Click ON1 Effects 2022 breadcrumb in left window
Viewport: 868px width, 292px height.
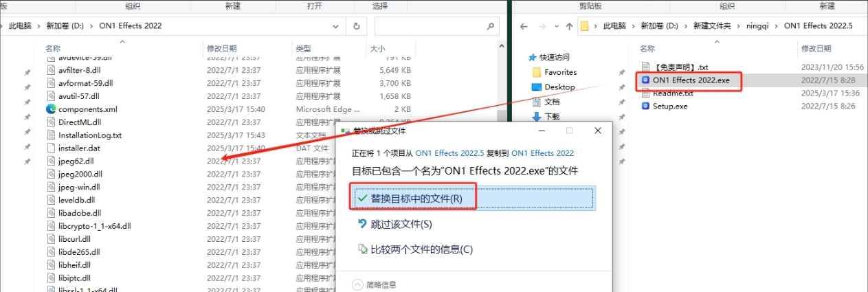point(130,26)
